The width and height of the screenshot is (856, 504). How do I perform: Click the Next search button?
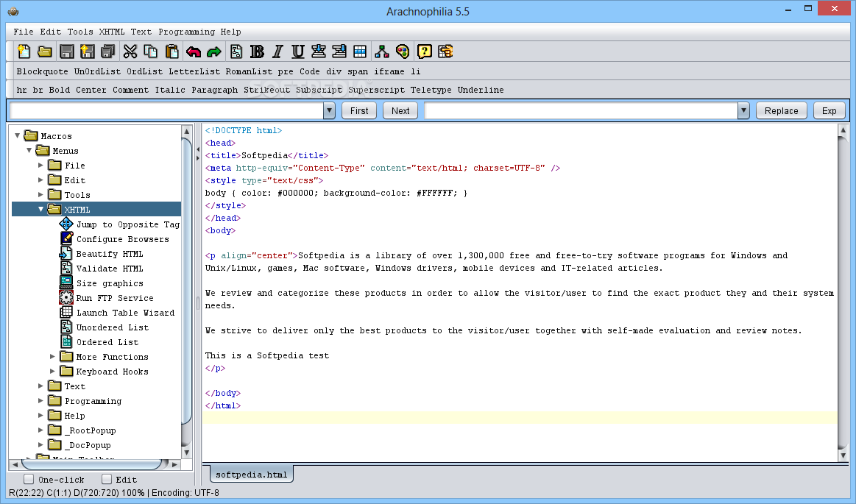pos(400,110)
